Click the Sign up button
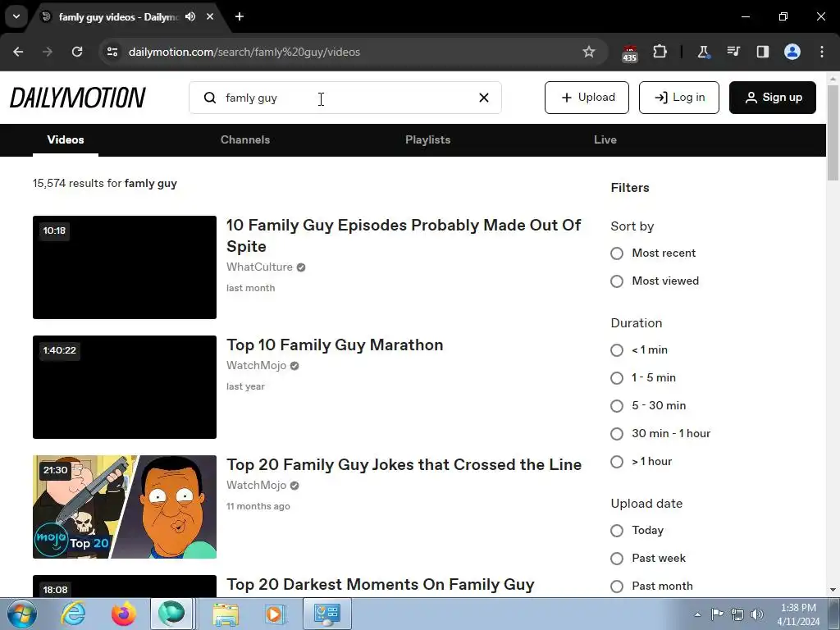The height and width of the screenshot is (630, 840). [773, 98]
